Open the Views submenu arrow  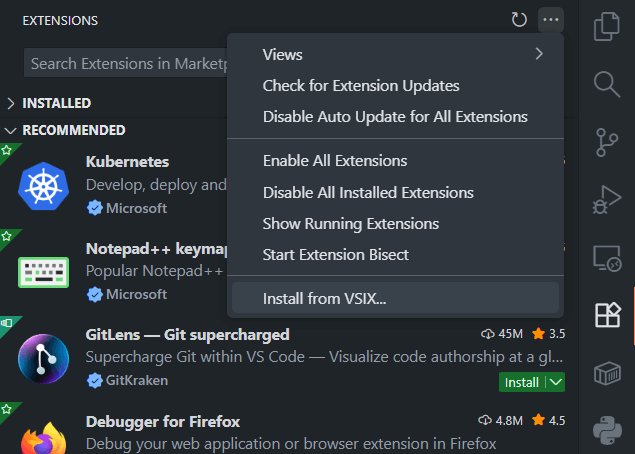coord(539,54)
